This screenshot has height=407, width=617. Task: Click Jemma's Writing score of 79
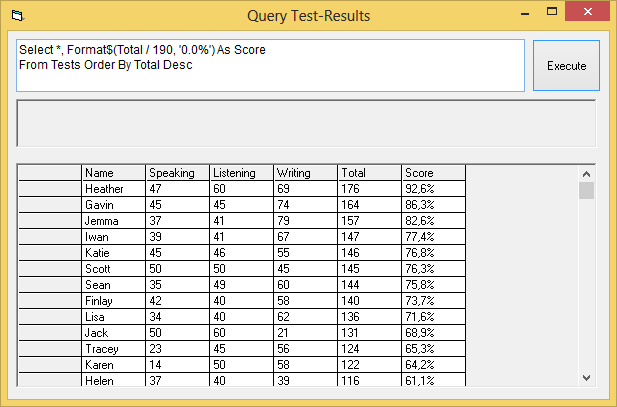pos(305,221)
